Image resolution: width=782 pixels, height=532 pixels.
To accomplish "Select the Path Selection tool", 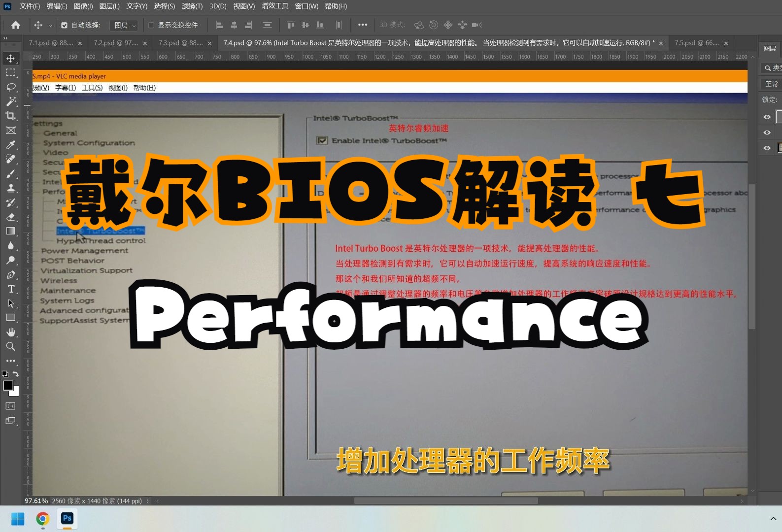I will click(x=10, y=303).
